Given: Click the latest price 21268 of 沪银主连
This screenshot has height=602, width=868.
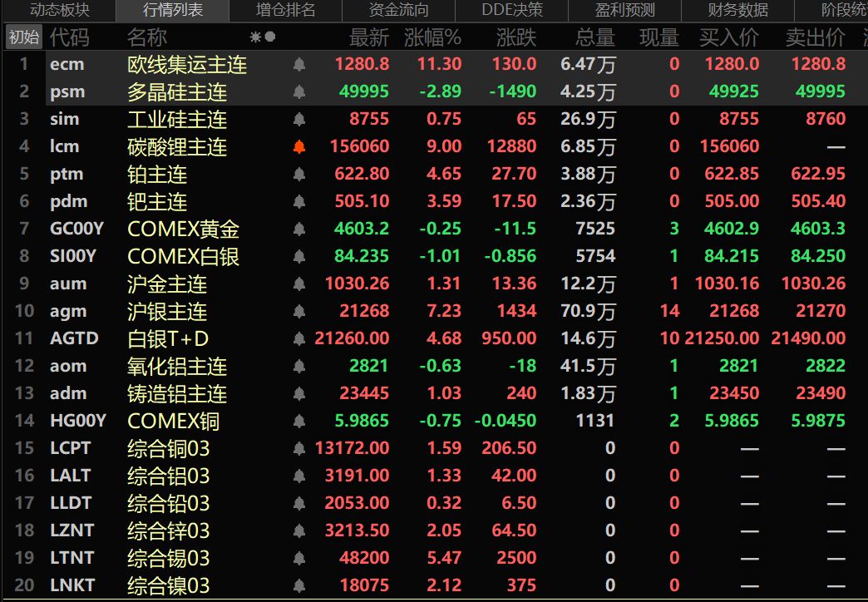Looking at the screenshot, I should click(x=364, y=311).
